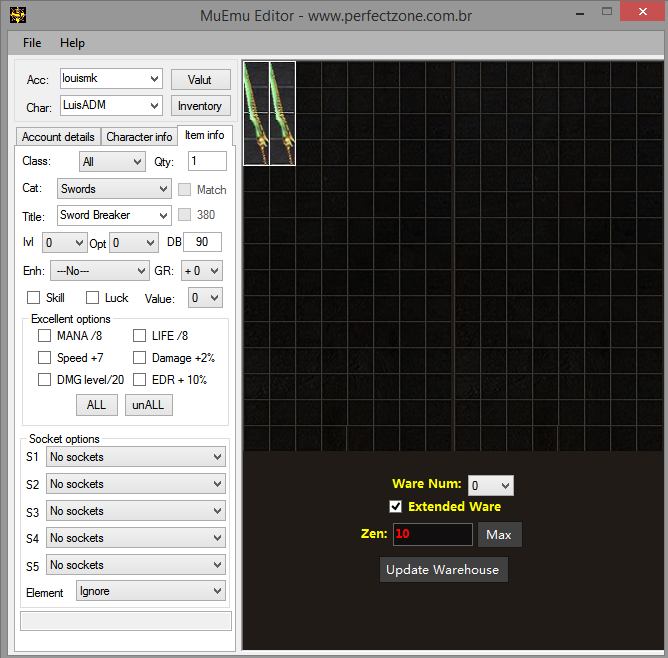Switch to Item info tab
Image resolution: width=668 pixels, height=658 pixels.
pos(204,135)
